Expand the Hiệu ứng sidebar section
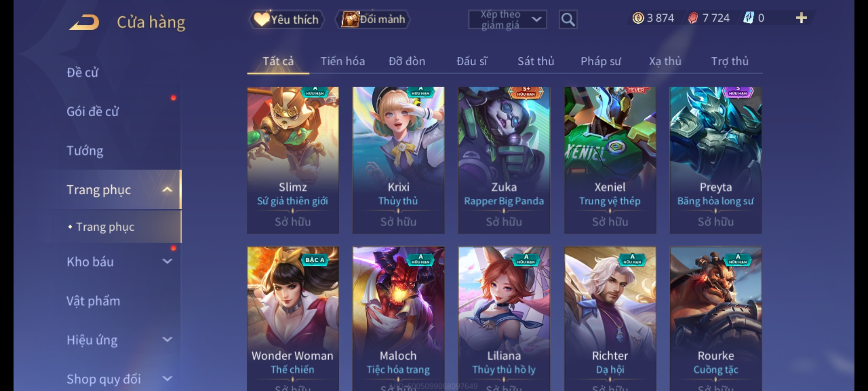The image size is (868, 391). coord(167,339)
